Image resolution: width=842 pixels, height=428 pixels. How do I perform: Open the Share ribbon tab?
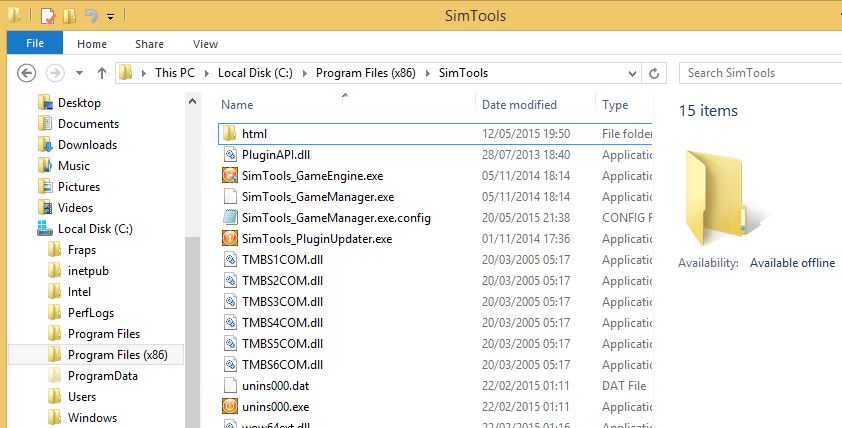tap(149, 44)
